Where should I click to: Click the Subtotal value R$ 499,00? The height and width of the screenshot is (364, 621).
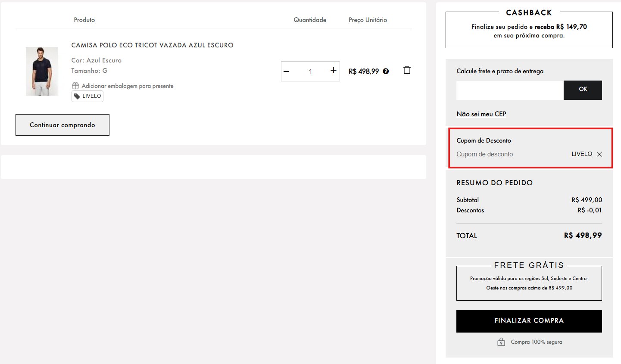click(x=587, y=200)
